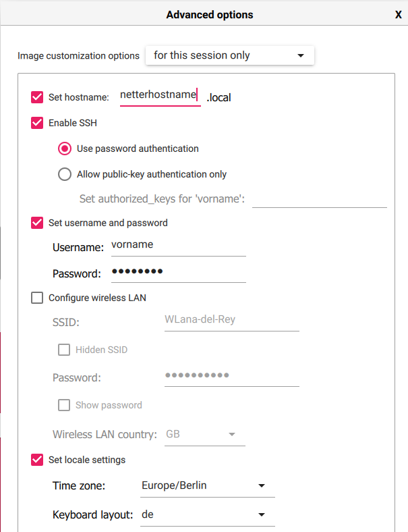Uncheck Set locale settings checkbox

point(38,460)
